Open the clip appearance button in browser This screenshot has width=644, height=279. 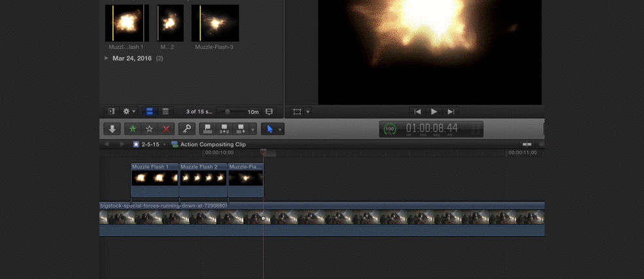point(269,111)
